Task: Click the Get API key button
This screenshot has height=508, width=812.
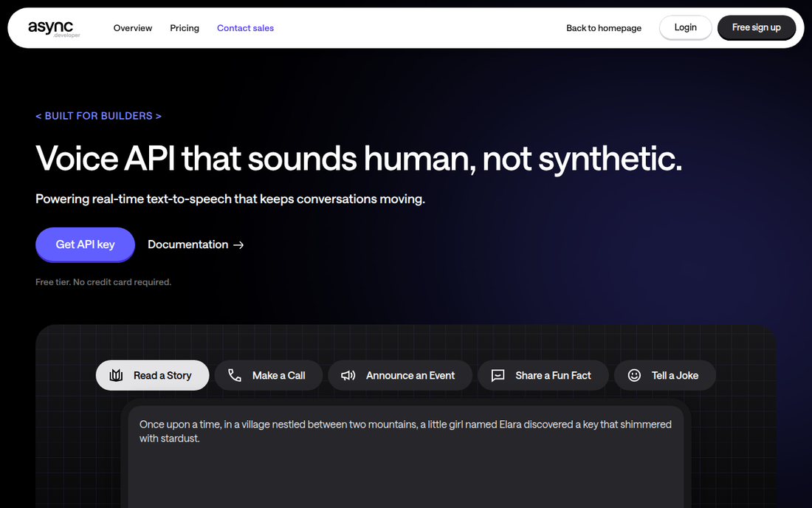Action: click(85, 244)
